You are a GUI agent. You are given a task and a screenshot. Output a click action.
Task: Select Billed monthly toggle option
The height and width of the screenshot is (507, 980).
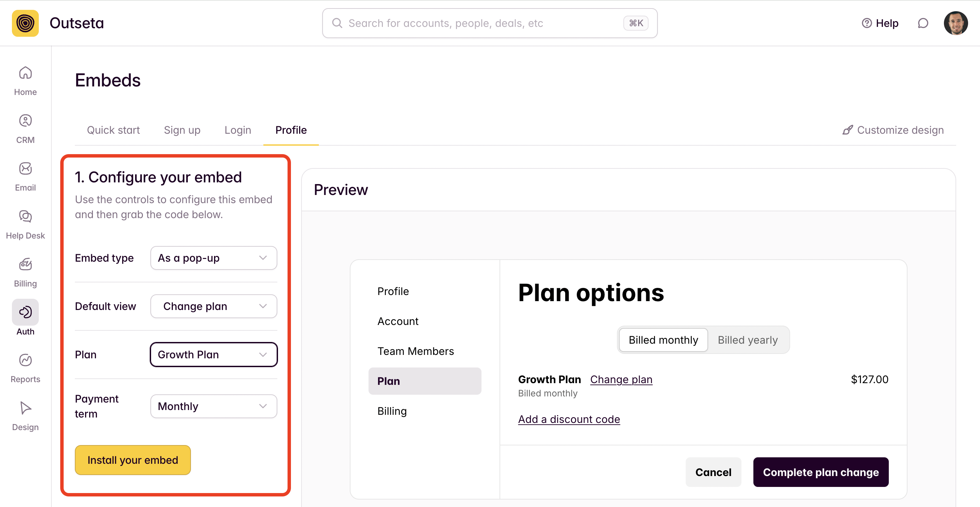coord(663,340)
